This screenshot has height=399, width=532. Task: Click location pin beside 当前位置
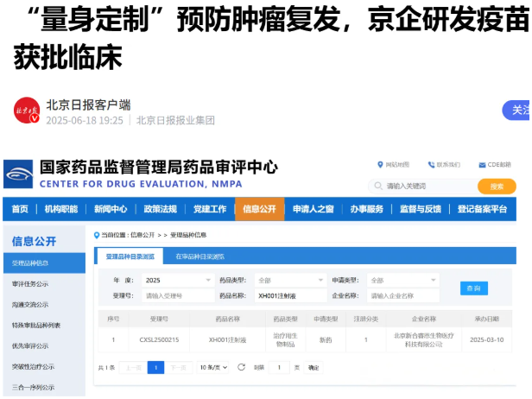(97, 235)
